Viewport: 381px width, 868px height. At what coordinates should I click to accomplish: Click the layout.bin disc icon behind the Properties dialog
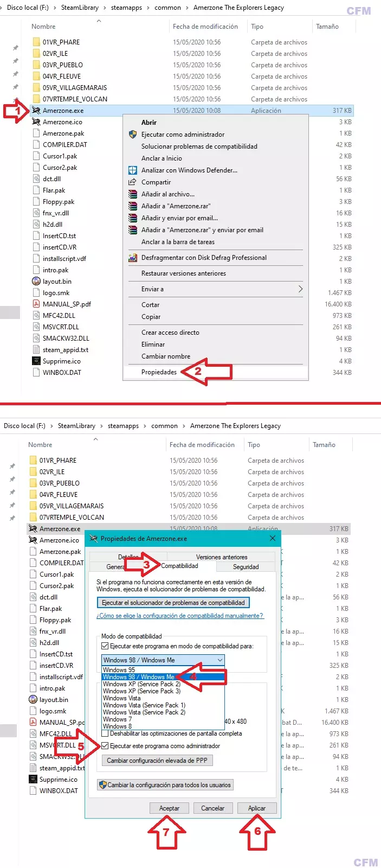[x=33, y=699]
